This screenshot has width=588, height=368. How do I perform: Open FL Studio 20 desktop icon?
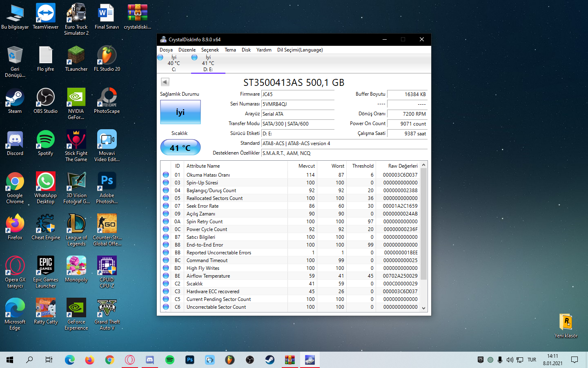[107, 59]
